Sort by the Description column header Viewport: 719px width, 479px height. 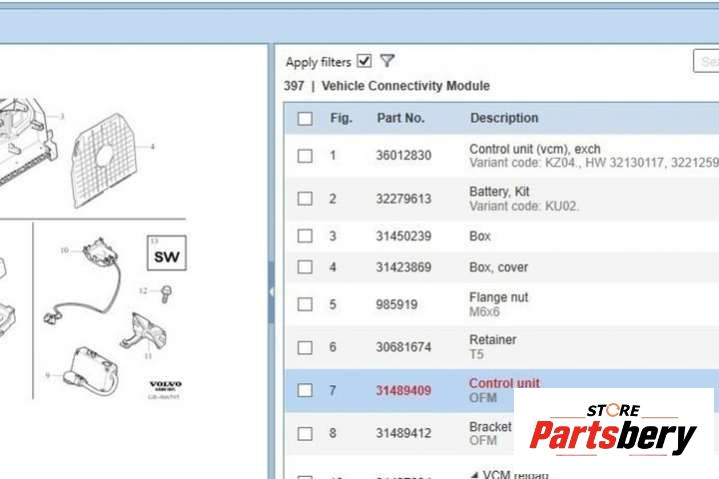[x=504, y=118]
